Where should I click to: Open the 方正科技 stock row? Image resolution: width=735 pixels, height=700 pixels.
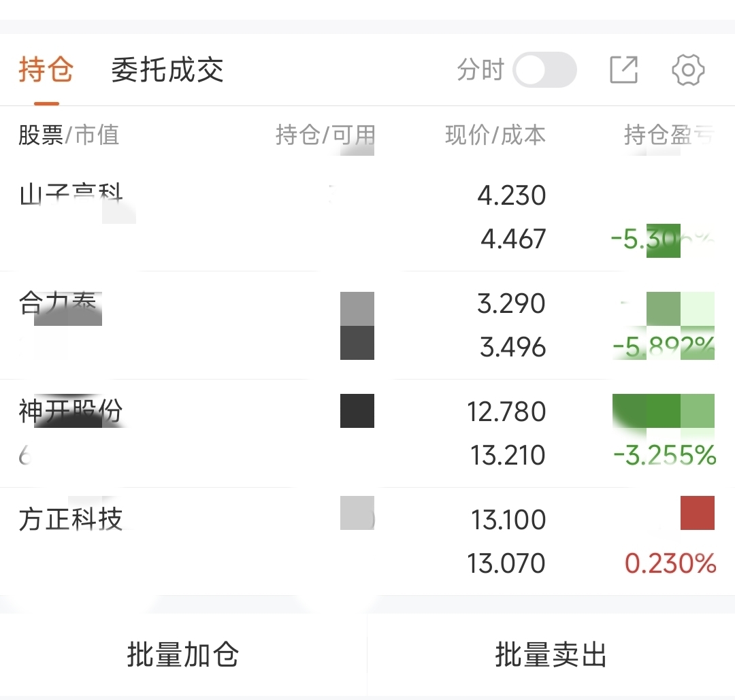pos(204,541)
